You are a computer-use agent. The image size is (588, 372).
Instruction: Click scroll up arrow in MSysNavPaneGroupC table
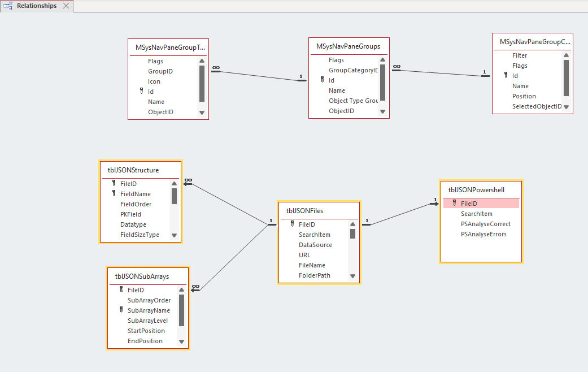point(566,55)
